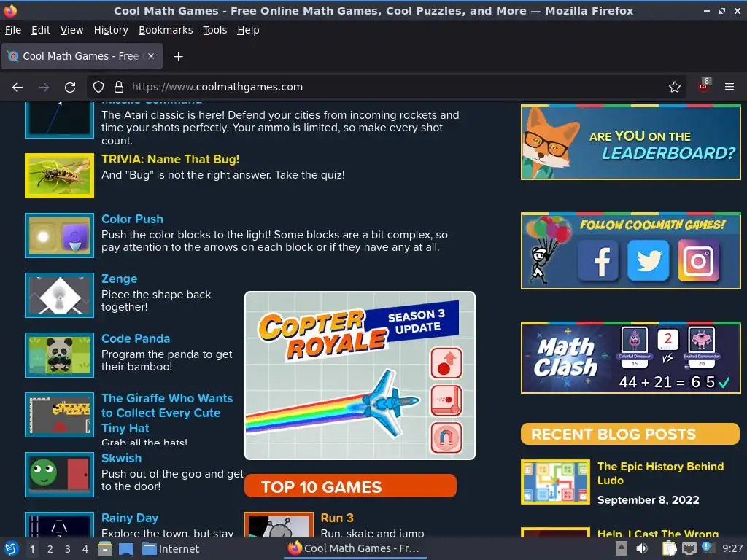Click the Name That Bug thumbnail
The image size is (747, 560).
click(x=60, y=176)
